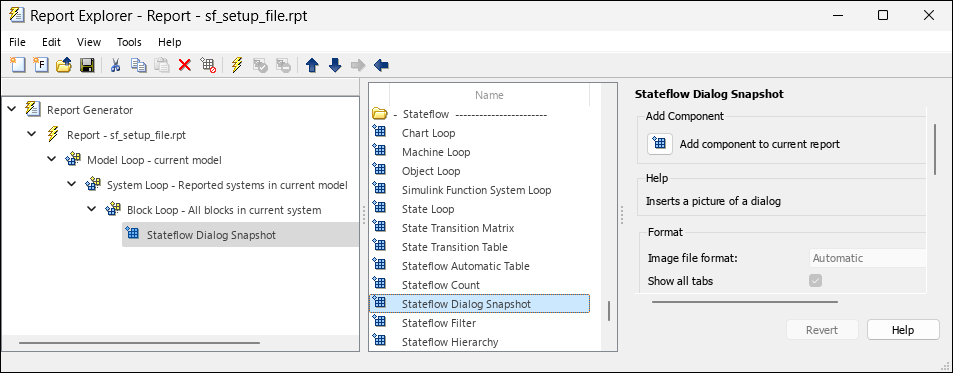Select Stateflow Dialog Snapshot in component list
Viewport: 953px width, 373px height.
coord(480,304)
